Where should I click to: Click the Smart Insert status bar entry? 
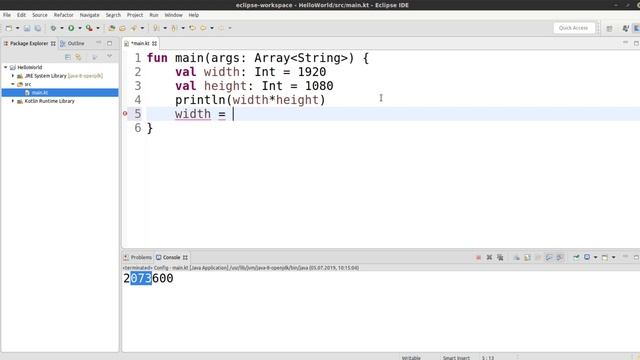(x=456, y=358)
